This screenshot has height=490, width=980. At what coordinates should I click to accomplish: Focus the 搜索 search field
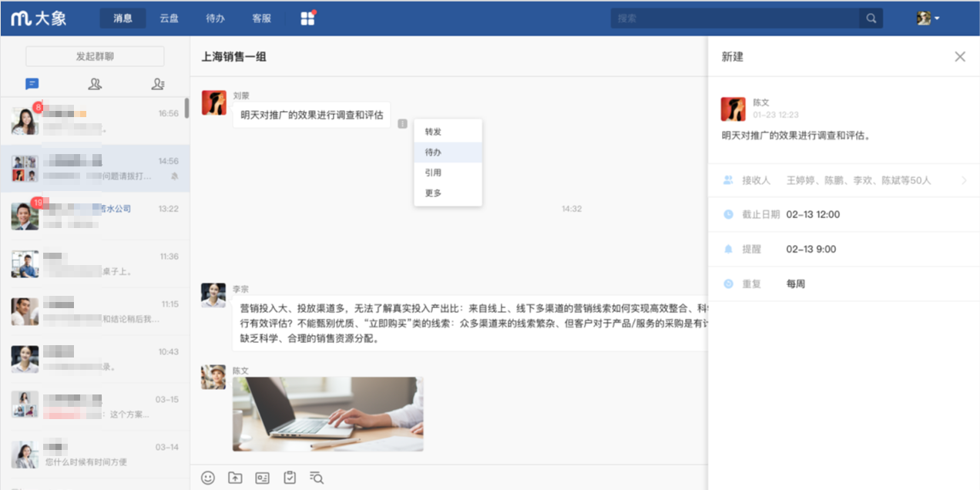tap(736, 18)
